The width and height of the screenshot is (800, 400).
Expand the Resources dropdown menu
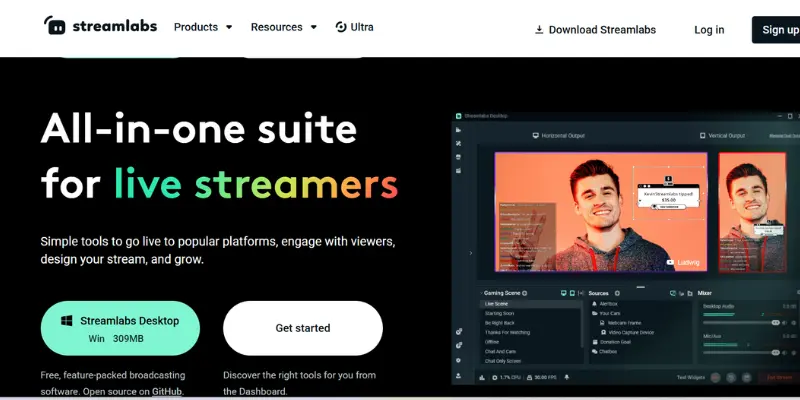[x=283, y=27]
